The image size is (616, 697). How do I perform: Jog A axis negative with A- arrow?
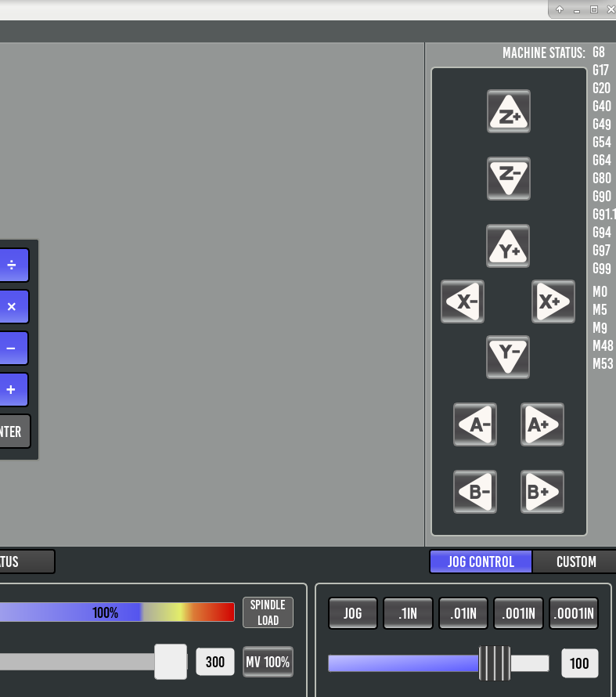point(475,424)
